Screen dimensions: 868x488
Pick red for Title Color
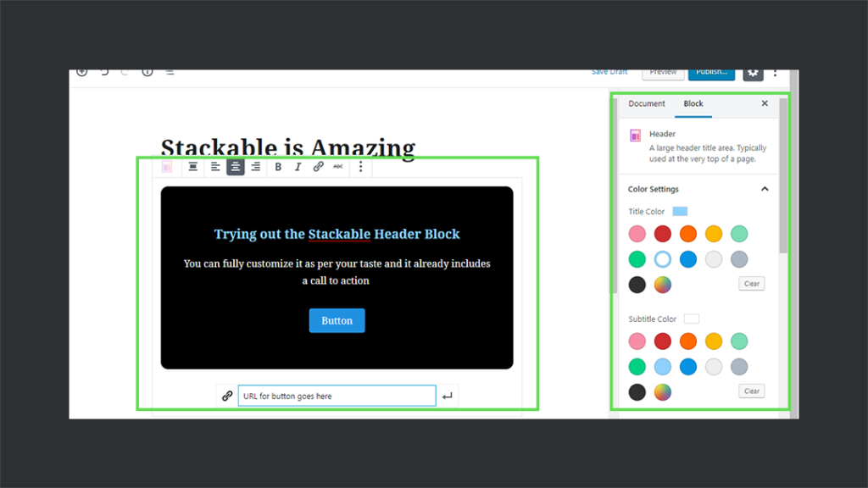663,234
